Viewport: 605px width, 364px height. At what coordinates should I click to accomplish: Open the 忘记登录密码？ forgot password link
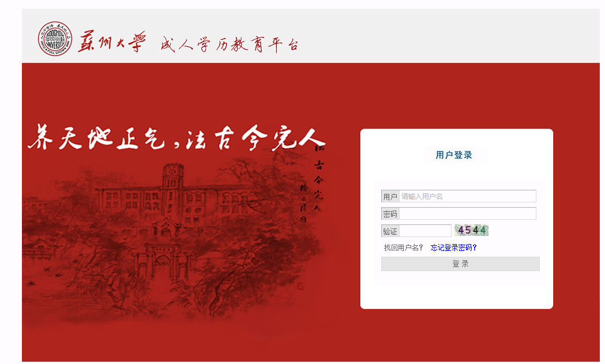[x=453, y=247]
